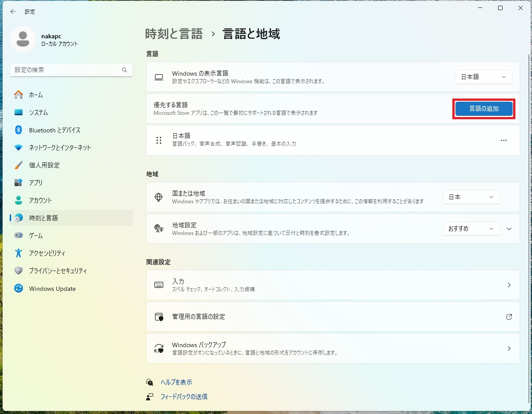Click the external link icon for 管理用の言語の設定
This screenshot has width=532, height=414.
click(509, 317)
